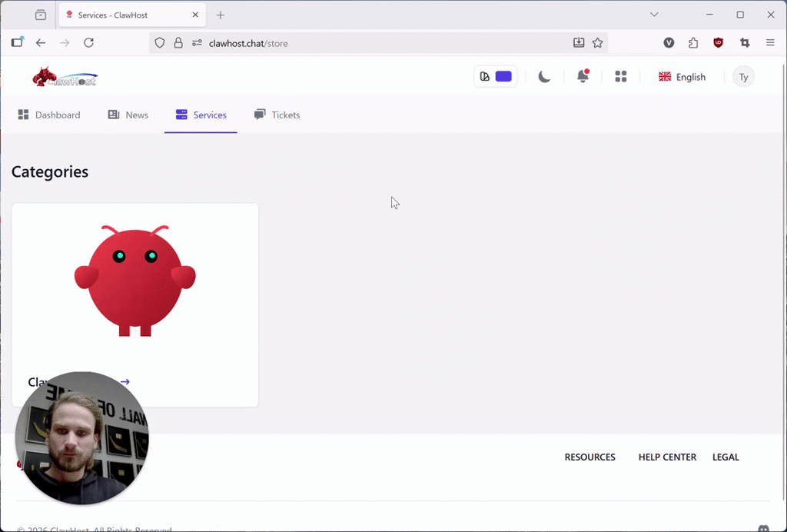Expand the list all tabs chevron
The width and height of the screenshot is (787, 532).
pyautogui.click(x=654, y=15)
